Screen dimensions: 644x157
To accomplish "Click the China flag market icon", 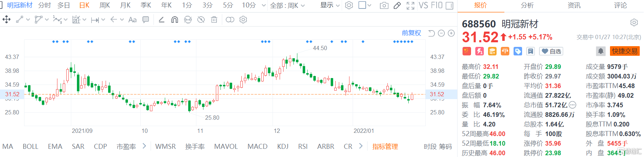I will pyautogui.click(x=467, y=51).
